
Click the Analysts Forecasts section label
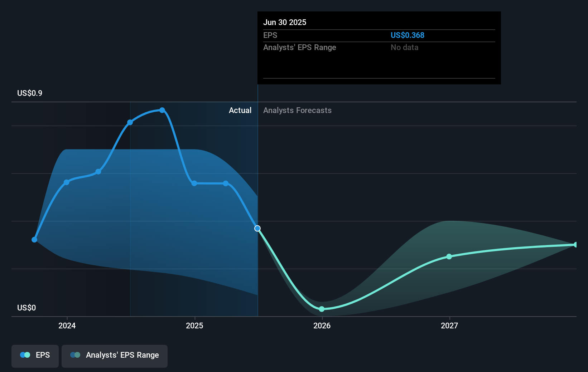click(297, 110)
